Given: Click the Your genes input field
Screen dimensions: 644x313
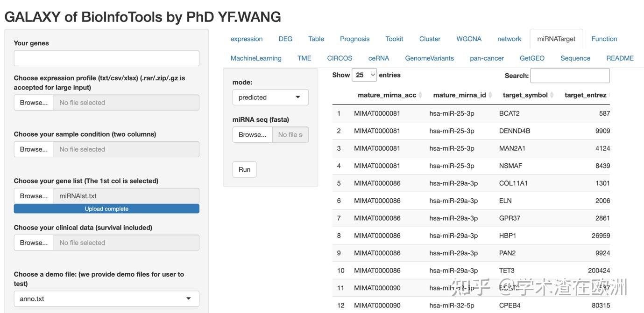Looking at the screenshot, I should point(106,58).
